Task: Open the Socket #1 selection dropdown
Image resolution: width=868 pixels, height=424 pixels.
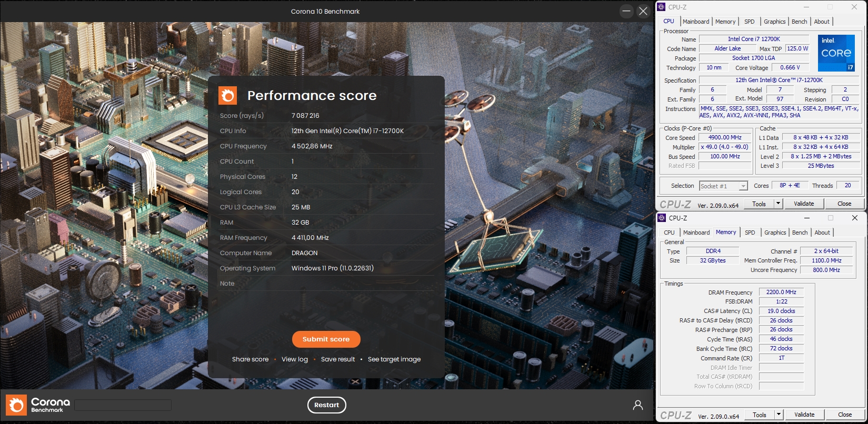Action: coord(724,186)
